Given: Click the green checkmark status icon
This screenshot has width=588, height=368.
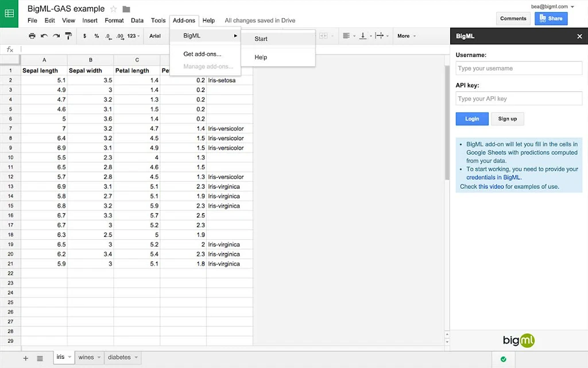Looking at the screenshot, I should 504,359.
